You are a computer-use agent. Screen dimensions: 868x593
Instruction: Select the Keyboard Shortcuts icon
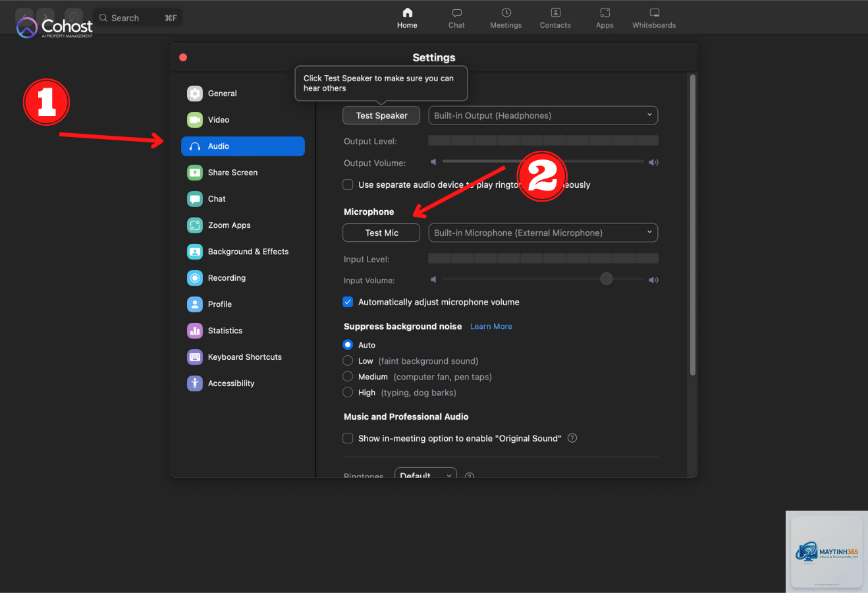tap(195, 357)
